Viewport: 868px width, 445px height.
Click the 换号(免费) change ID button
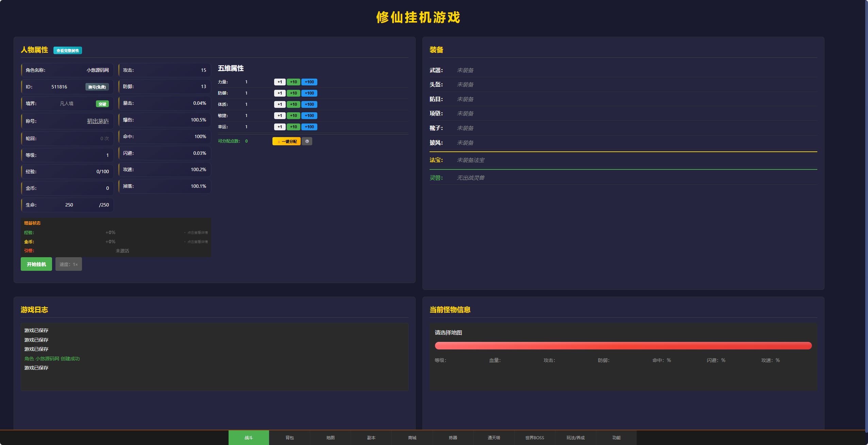97,87
